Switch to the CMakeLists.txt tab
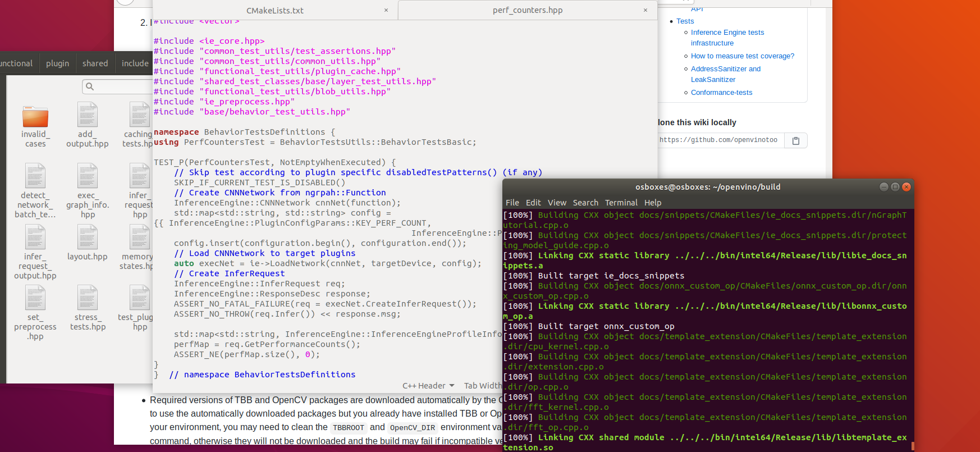980x452 pixels. point(275,10)
